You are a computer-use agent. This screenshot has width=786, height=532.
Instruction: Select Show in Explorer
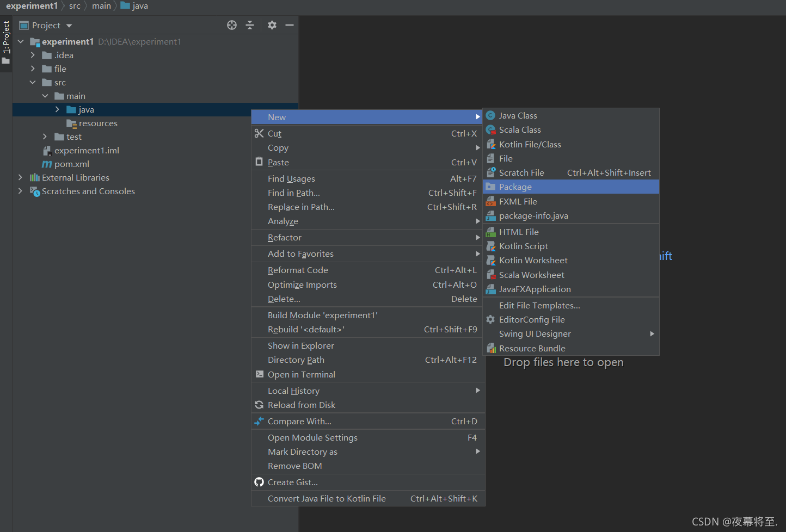(368, 345)
